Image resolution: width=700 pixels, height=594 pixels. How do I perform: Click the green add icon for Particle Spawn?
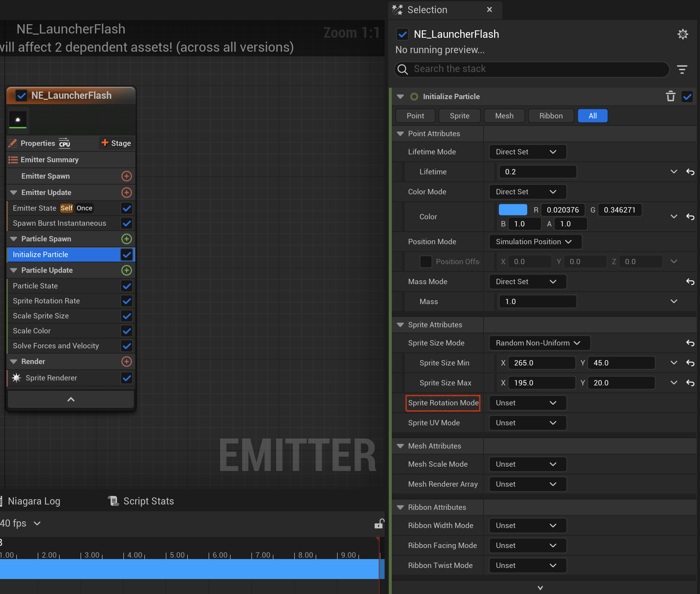[127, 239]
